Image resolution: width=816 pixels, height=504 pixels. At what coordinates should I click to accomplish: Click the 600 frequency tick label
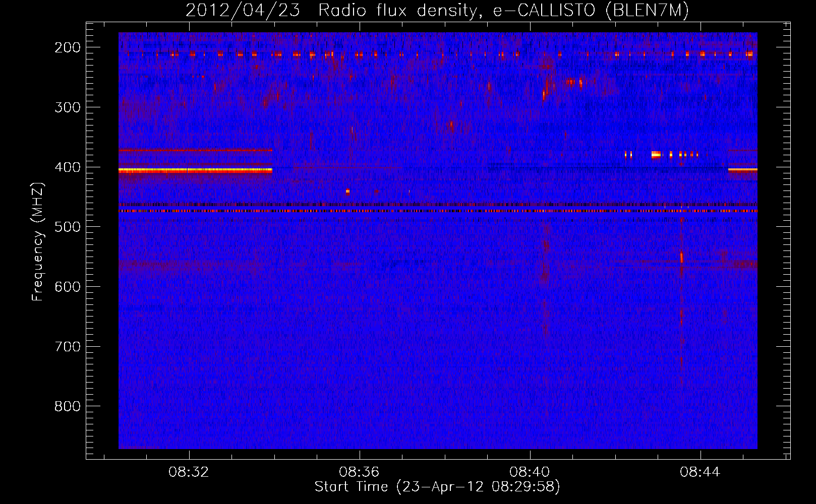(68, 287)
